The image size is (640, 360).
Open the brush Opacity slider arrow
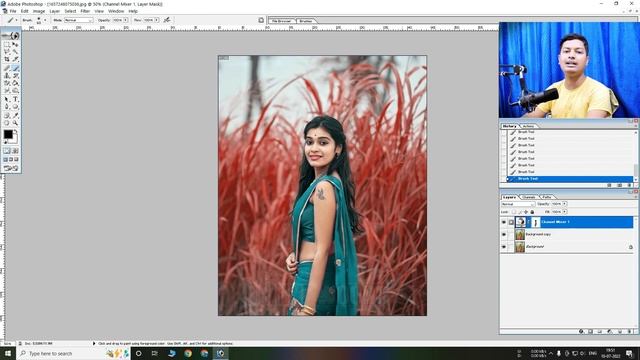pyautogui.click(x=125, y=20)
